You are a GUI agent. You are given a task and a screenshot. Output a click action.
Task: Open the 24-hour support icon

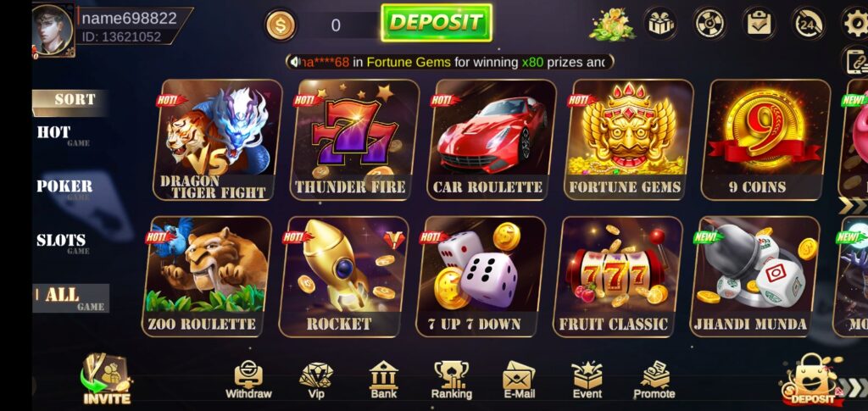pyautogui.click(x=808, y=24)
